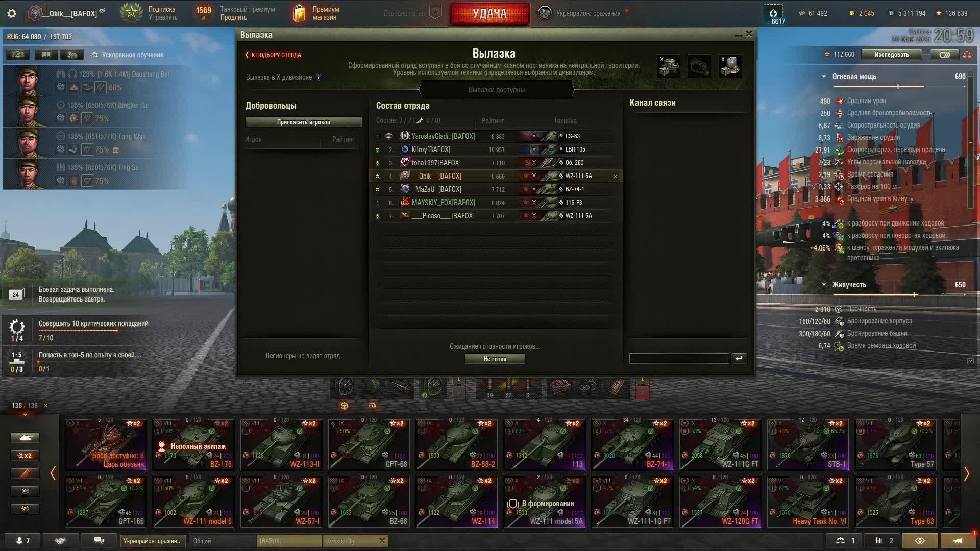
Task: Collapse the Огневая мощь section
Action: [x=824, y=77]
